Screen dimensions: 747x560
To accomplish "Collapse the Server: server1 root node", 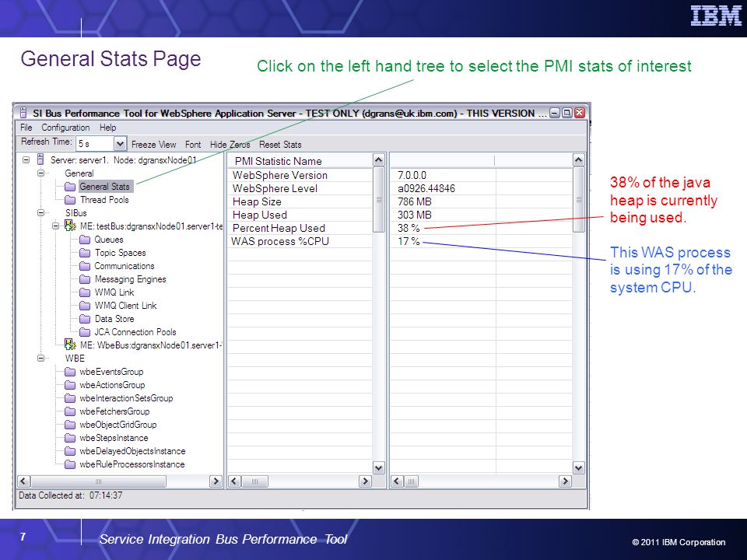I will (26, 160).
